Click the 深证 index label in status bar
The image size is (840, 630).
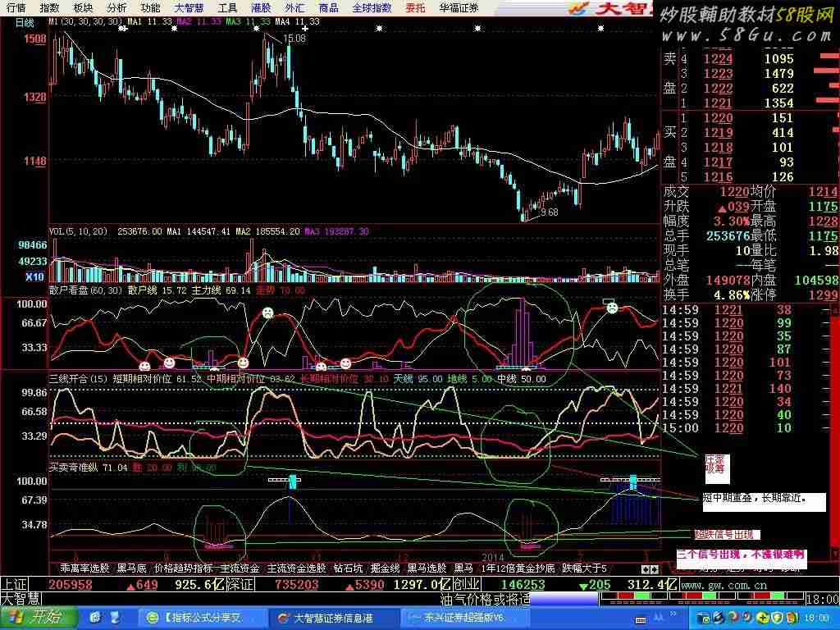click(x=240, y=584)
